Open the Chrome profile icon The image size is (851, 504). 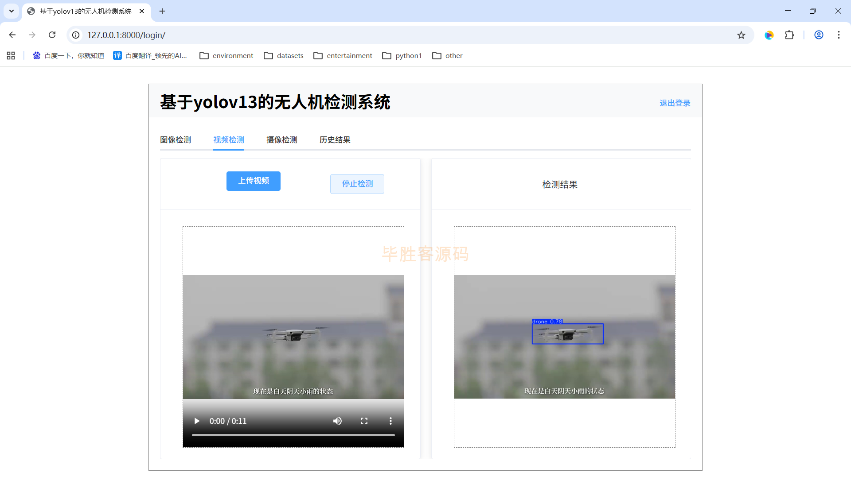pyautogui.click(x=819, y=35)
